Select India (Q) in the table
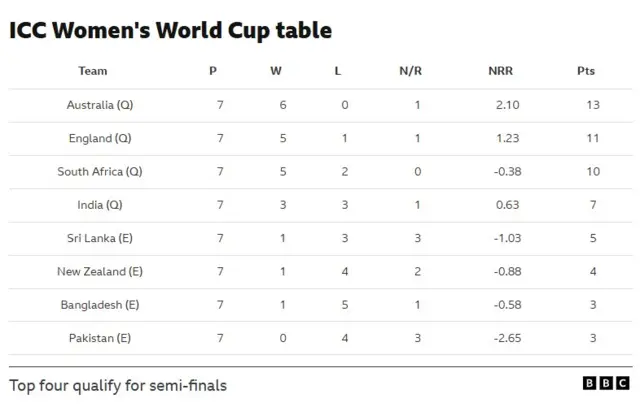The width and height of the screenshot is (640, 407). 99,205
